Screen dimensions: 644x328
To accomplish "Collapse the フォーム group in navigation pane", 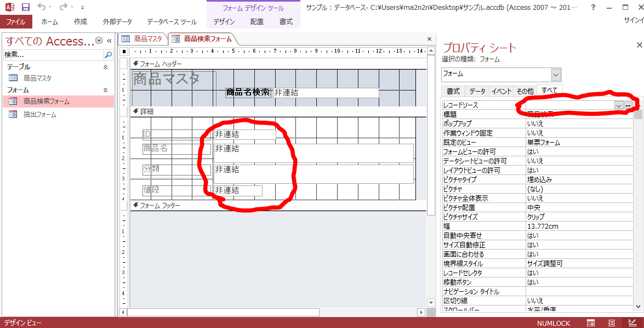I will [106, 90].
